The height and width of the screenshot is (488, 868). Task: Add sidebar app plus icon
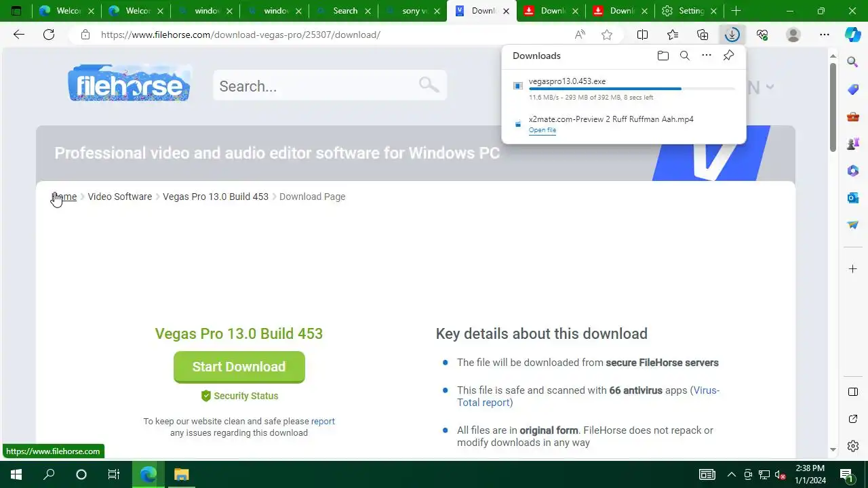(x=853, y=269)
